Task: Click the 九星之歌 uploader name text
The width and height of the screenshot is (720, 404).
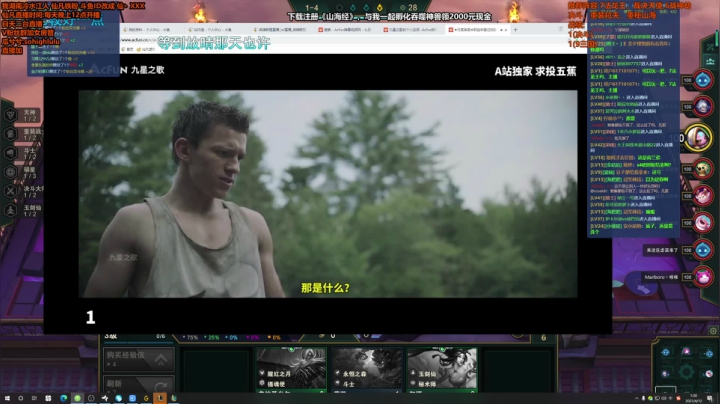Action: pyautogui.click(x=147, y=70)
